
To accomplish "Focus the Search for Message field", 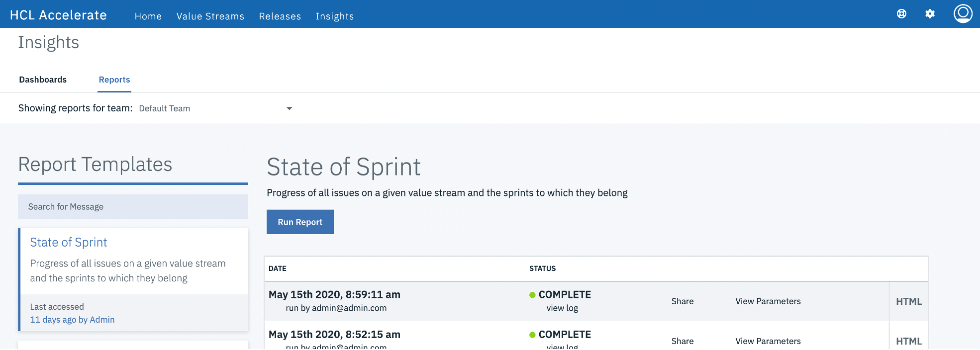I will (133, 206).
